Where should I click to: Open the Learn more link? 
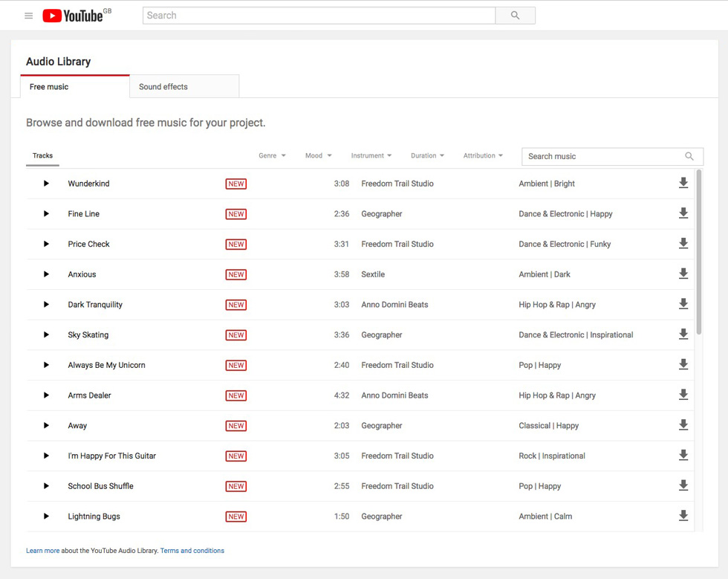(x=43, y=551)
